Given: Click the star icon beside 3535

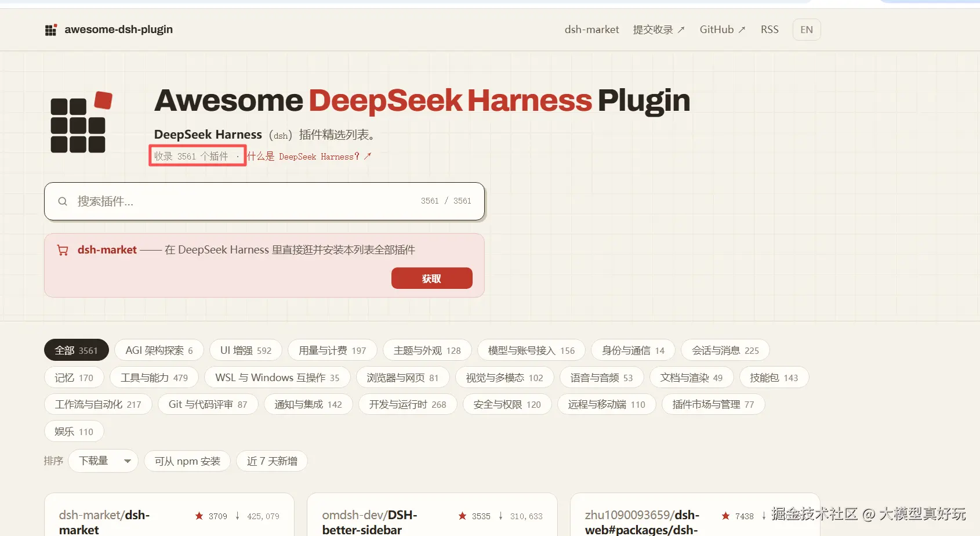Looking at the screenshot, I should coord(463,516).
